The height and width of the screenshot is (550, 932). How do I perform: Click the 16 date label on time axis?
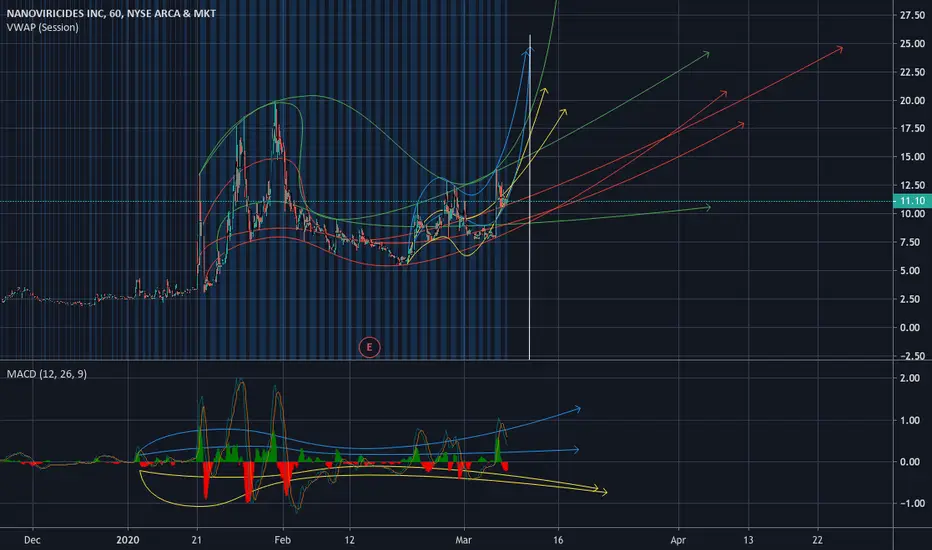558,540
